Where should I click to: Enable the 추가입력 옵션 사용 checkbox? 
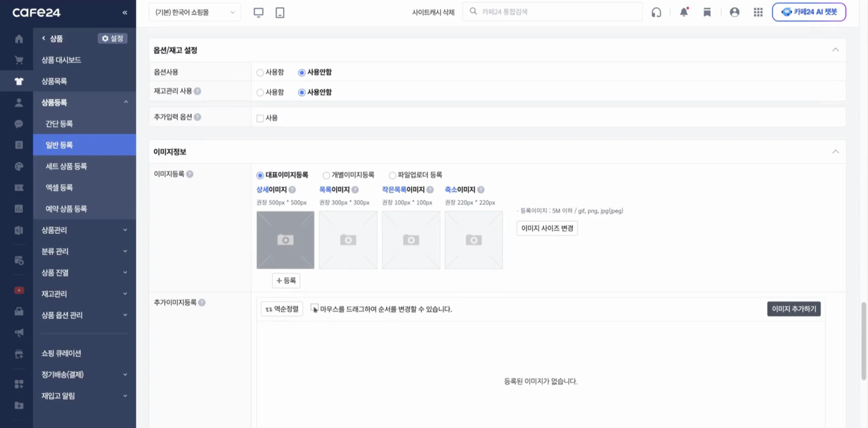coord(260,118)
